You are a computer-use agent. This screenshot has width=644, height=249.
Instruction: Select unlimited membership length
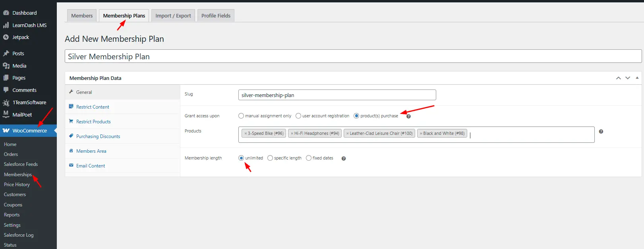(x=241, y=158)
